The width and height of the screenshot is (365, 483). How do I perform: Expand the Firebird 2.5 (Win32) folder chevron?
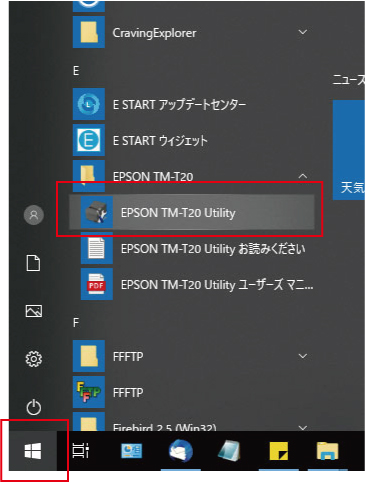tap(303, 427)
